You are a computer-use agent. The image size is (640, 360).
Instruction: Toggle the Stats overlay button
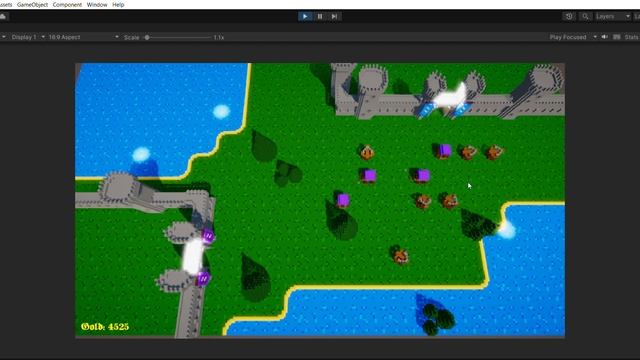pos(631,37)
